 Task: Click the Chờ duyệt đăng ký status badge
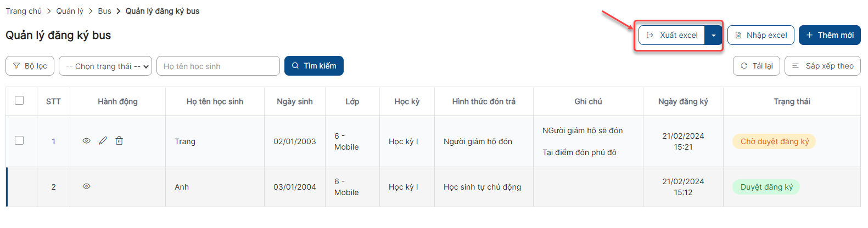(774, 141)
